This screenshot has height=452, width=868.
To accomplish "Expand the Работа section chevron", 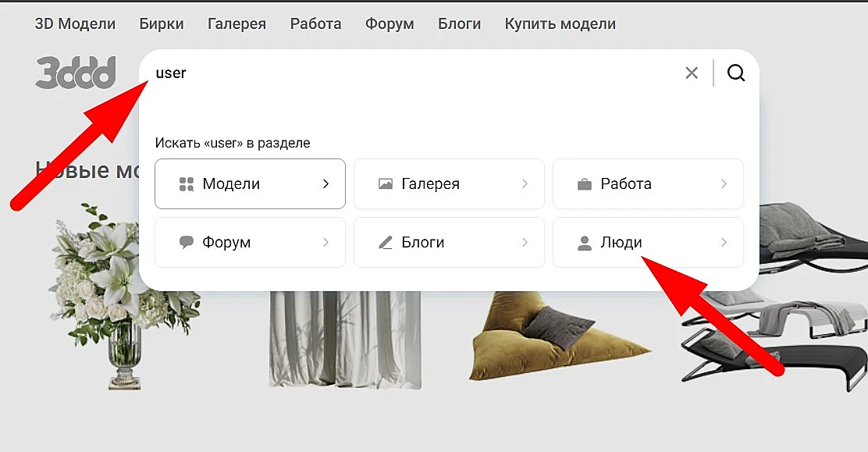I will (x=724, y=184).
